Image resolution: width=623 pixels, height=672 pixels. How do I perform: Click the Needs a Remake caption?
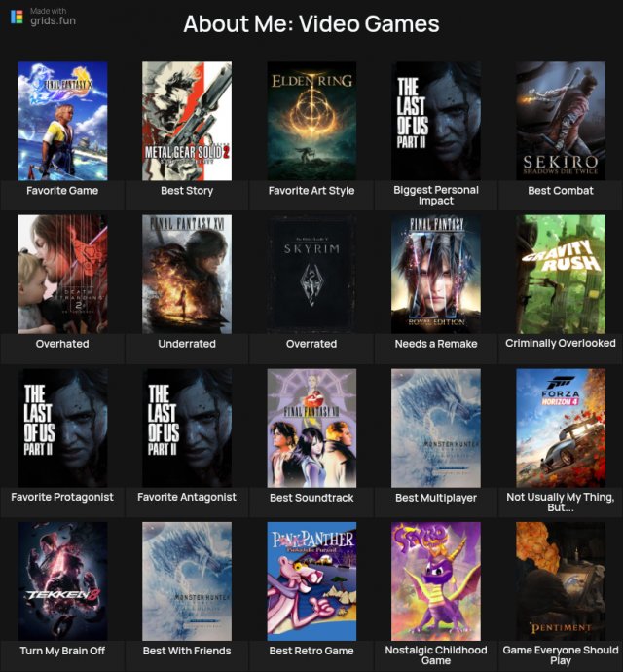click(436, 344)
